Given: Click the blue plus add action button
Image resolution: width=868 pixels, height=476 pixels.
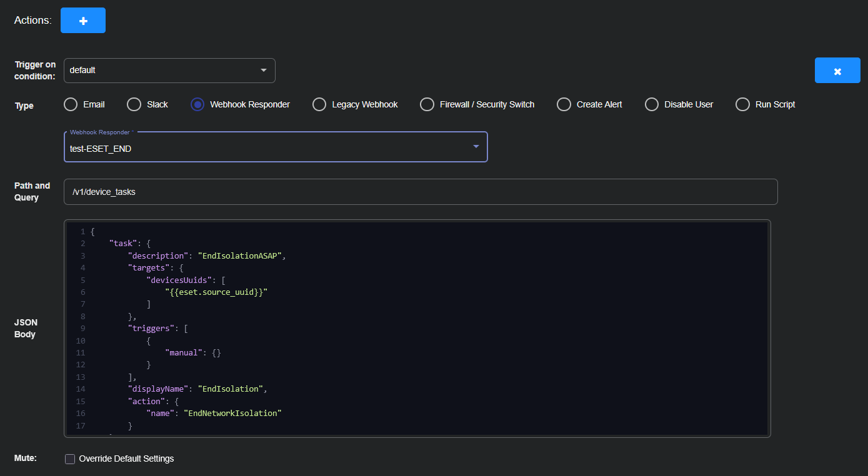Looking at the screenshot, I should coord(83,21).
